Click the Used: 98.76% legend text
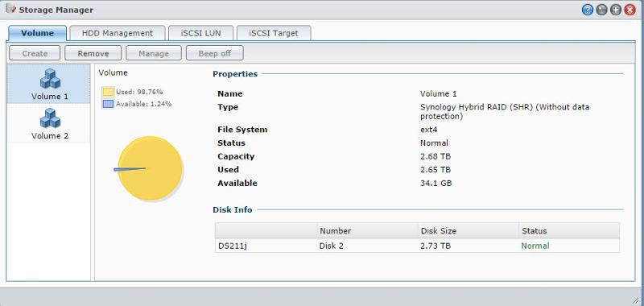Viewport: 644px width, 306px height. pyautogui.click(x=139, y=92)
